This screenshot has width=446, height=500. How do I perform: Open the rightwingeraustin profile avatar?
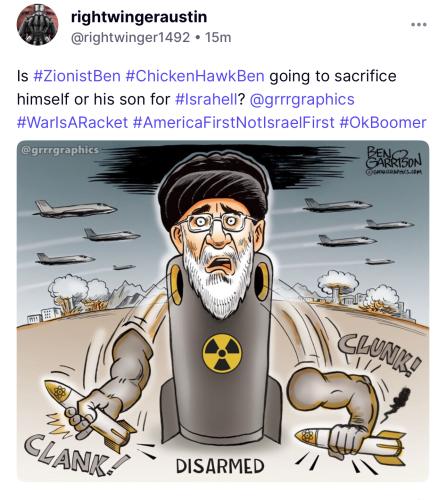[37, 25]
